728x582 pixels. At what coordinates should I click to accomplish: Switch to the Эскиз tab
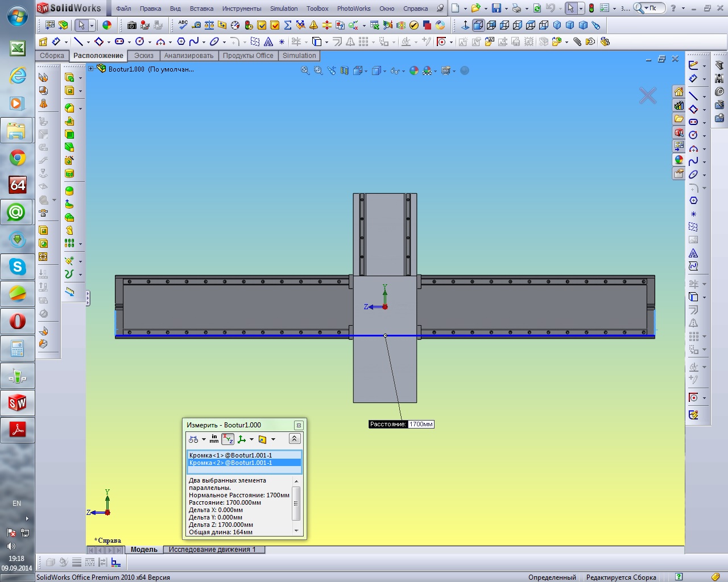pos(143,56)
